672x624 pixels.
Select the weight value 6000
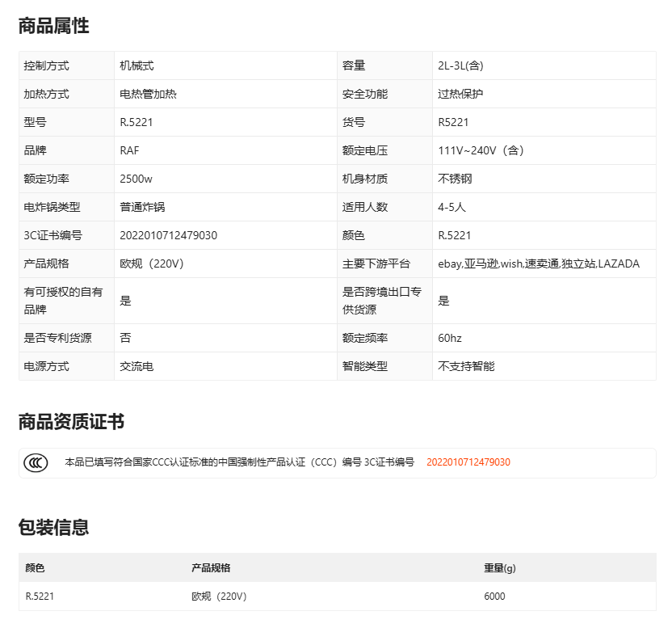coord(494,597)
